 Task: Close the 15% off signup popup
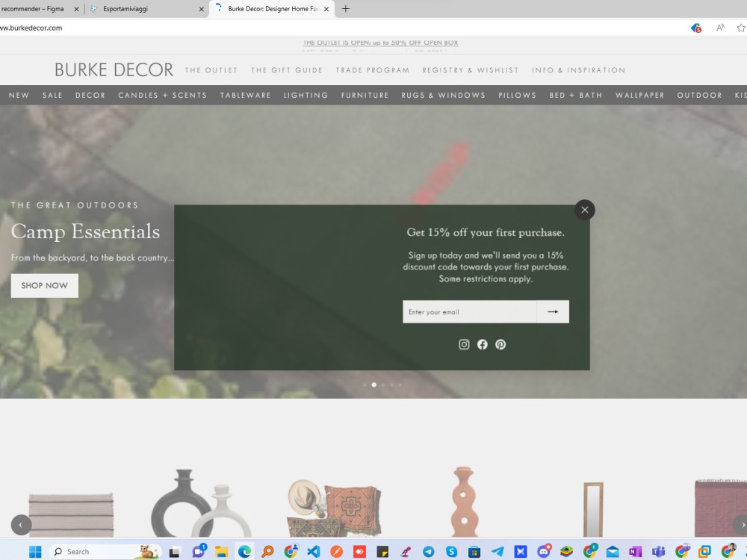point(585,210)
